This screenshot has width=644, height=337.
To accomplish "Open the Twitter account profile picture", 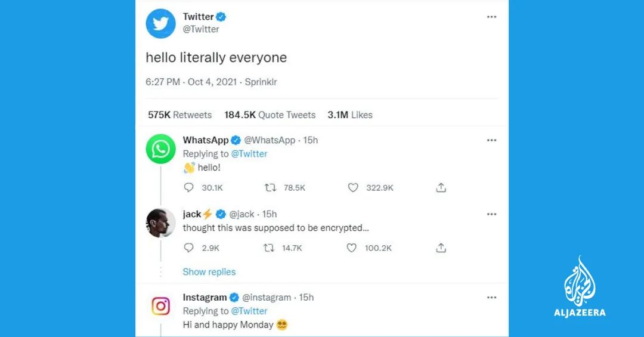I will pos(160,23).
